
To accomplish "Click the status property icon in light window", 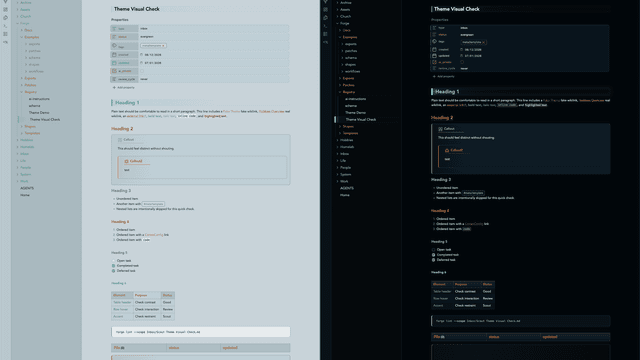I will (114, 37).
